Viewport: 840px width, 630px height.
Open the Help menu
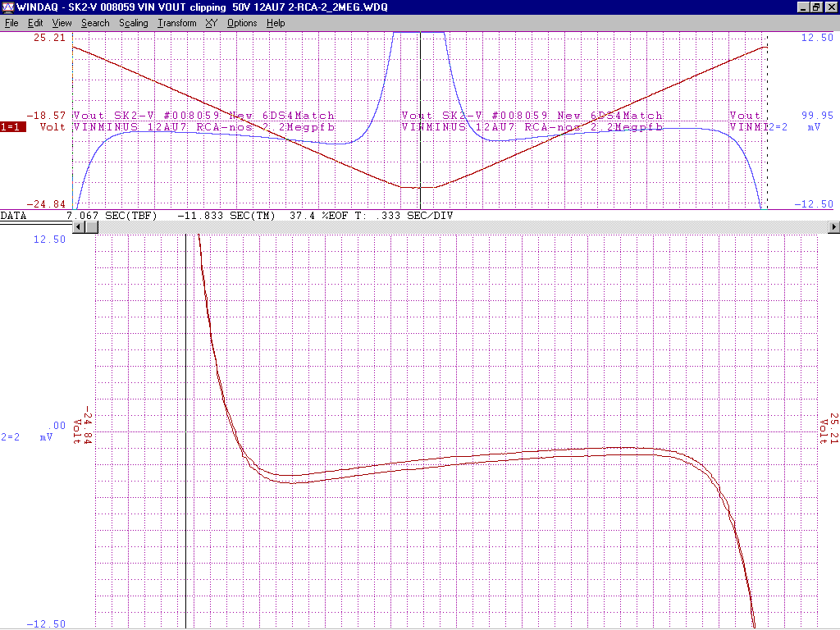pyautogui.click(x=276, y=23)
